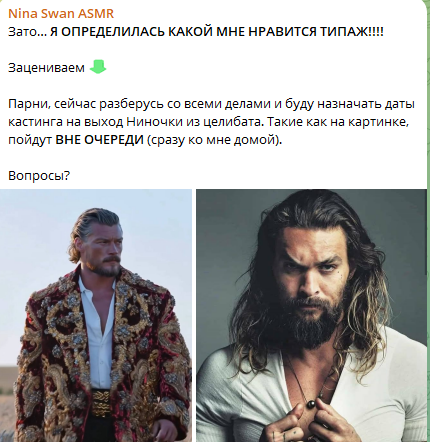
Task: Click the gold belt in left photo
Action: click(x=100, y=402)
